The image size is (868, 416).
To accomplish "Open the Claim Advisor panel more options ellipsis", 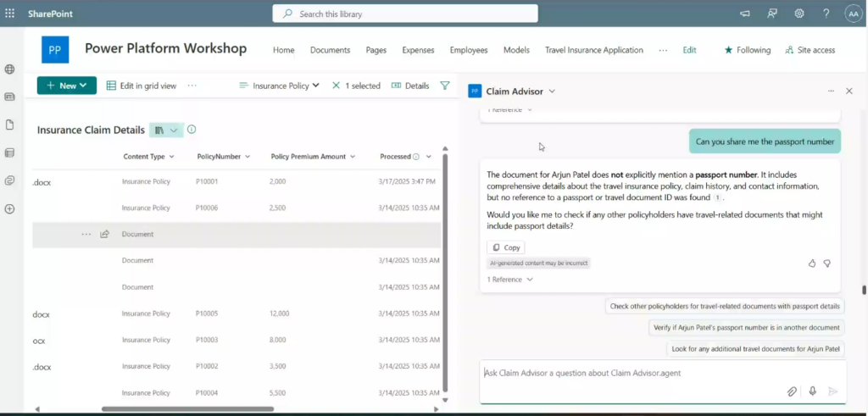I will point(831,92).
